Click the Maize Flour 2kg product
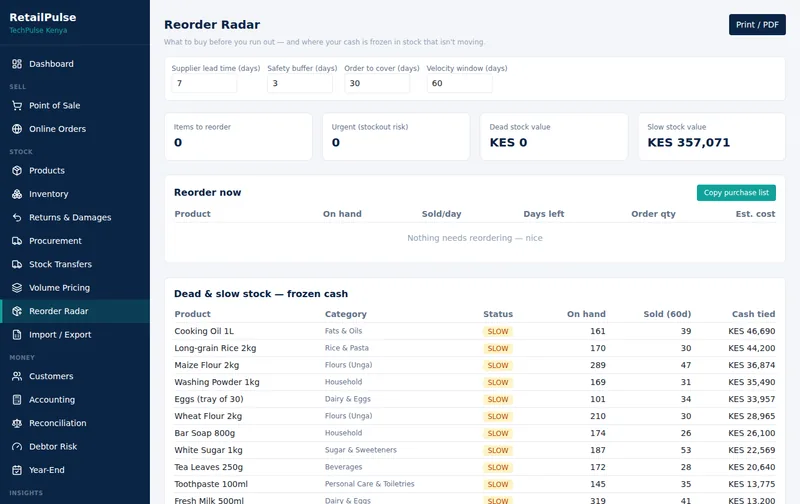The width and height of the screenshot is (800, 504). [x=207, y=365]
